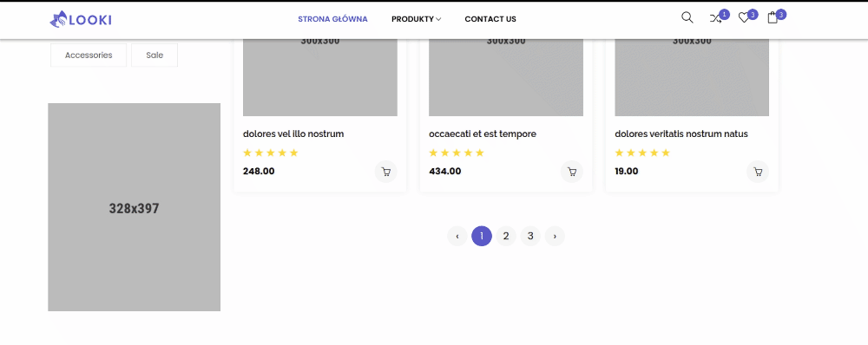
Task: Add "dolores vel illo nostrum" to cart
Action: 386,172
